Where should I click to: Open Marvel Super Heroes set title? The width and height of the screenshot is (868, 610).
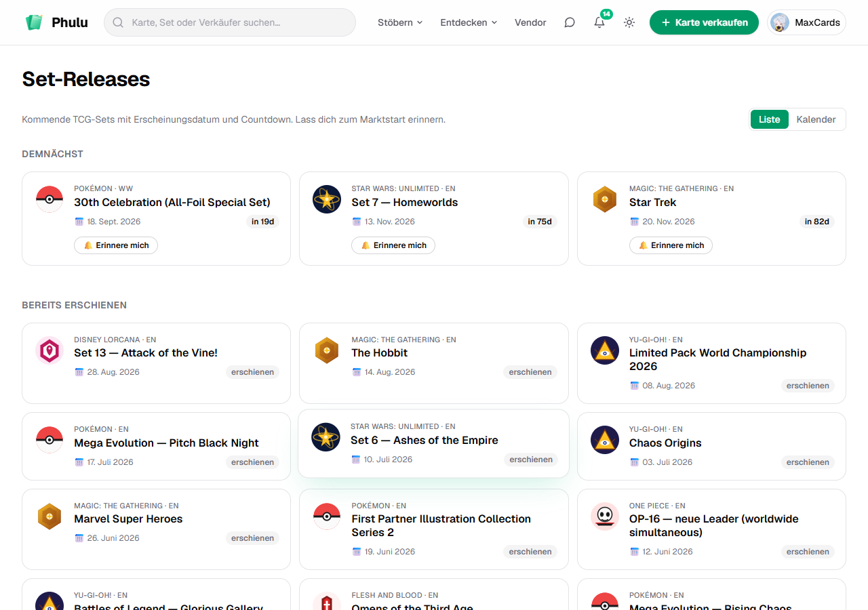[128, 518]
